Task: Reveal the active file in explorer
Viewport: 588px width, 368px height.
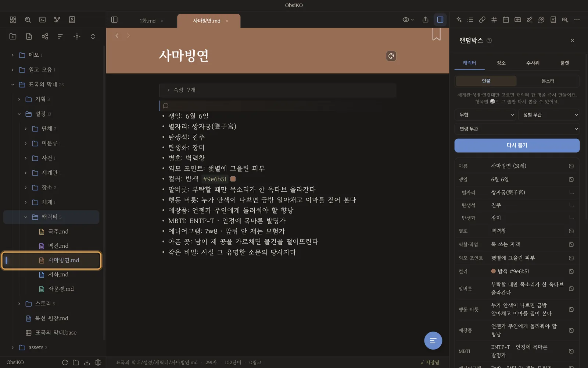Action: click(77, 36)
